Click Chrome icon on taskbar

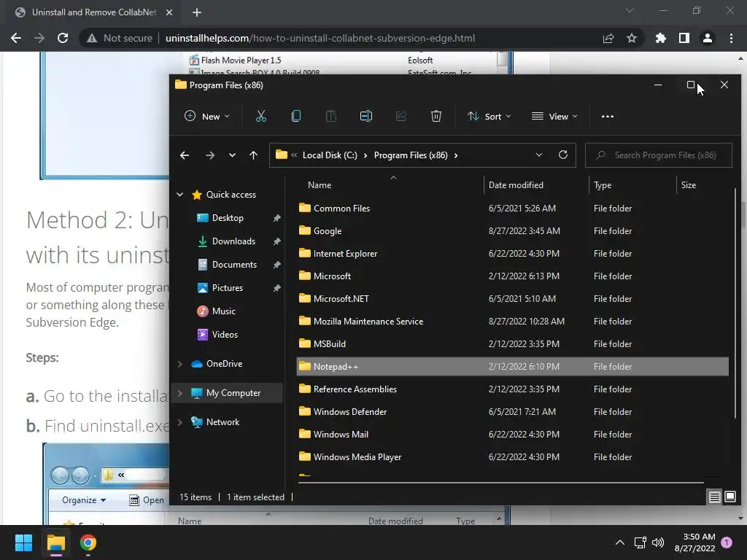[x=88, y=542]
